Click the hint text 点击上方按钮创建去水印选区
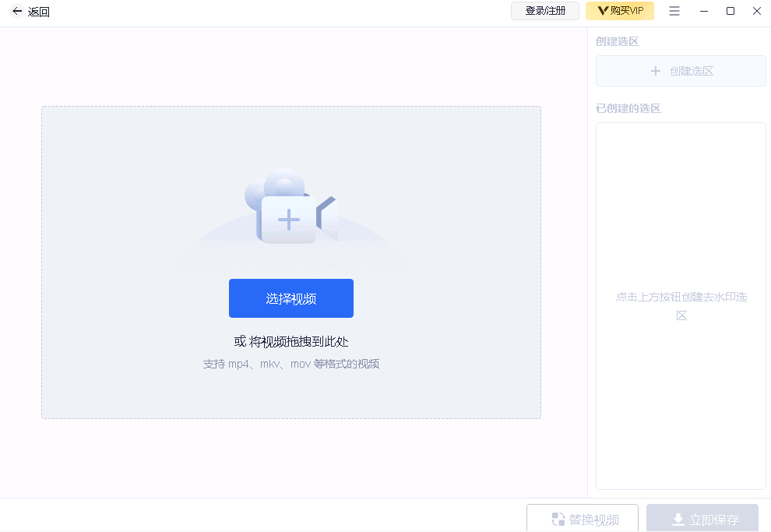Viewport: 771px width, 532px height. click(x=681, y=306)
